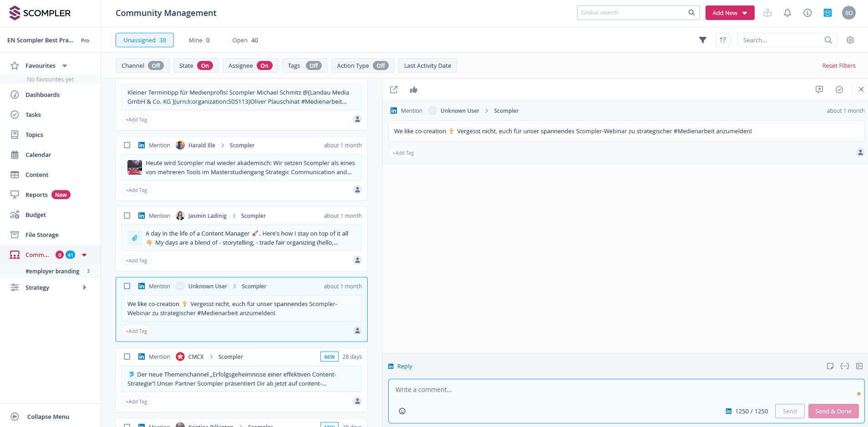Check the checkbox on the CMCX mention
The height and width of the screenshot is (427, 868).
[x=127, y=357]
